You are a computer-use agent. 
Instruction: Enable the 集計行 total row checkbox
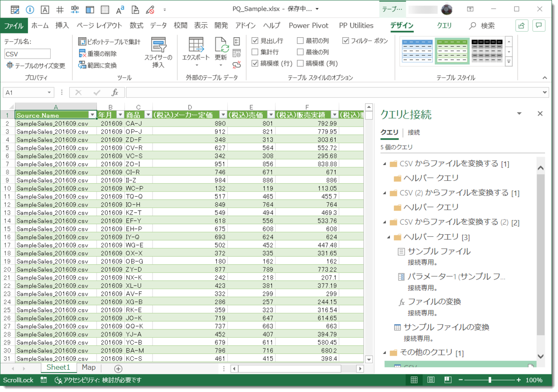pyautogui.click(x=255, y=52)
